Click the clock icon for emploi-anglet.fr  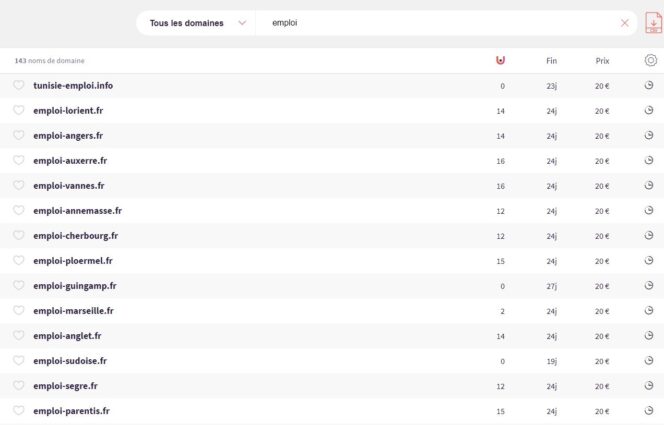[648, 336]
